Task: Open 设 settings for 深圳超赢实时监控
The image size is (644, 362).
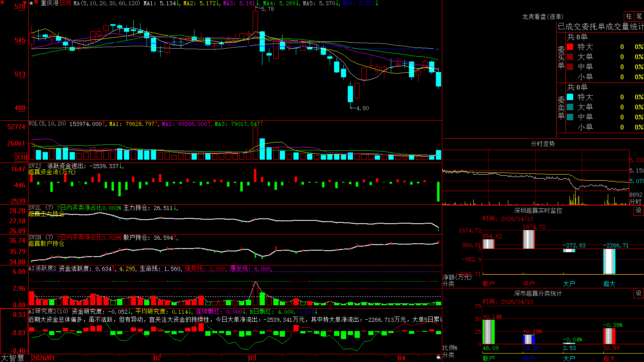Action: click(639, 210)
